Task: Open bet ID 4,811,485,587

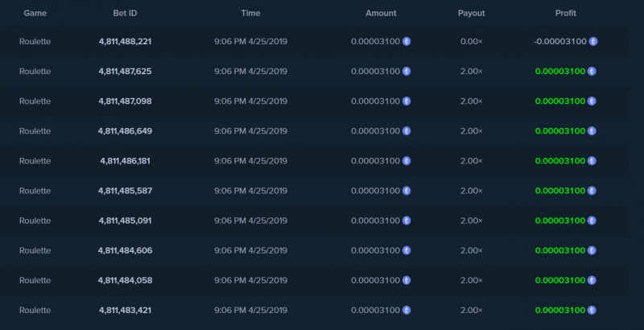Action: (125, 191)
